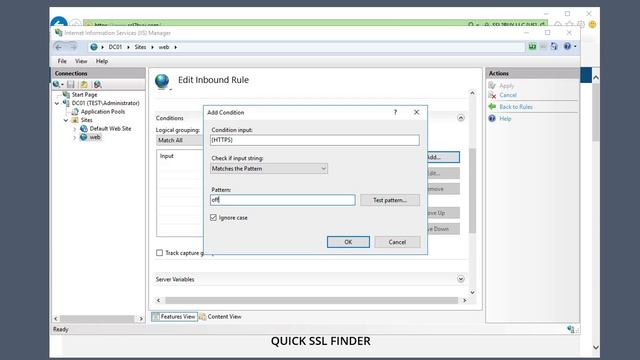
Task: Click the Create New Connection icon in Connections toolbar
Action: pos(58,84)
